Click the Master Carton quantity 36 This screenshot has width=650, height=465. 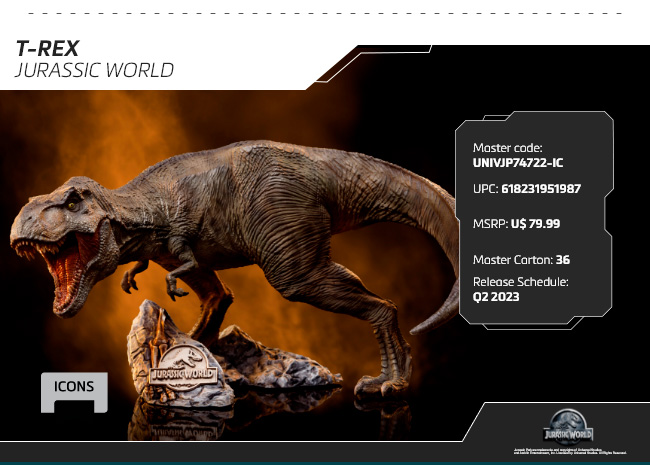563,260
